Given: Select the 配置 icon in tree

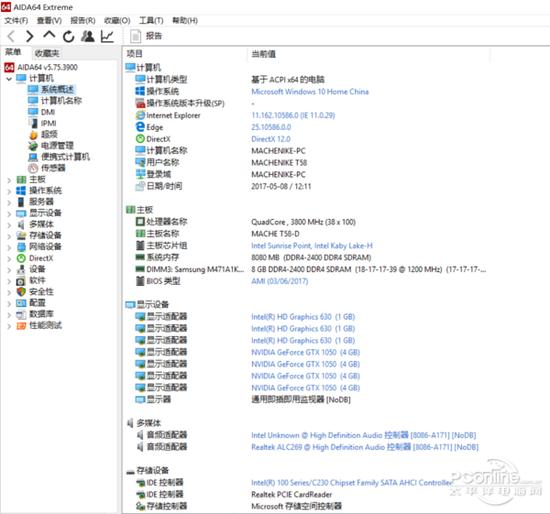Looking at the screenshot, I should click(21, 303).
